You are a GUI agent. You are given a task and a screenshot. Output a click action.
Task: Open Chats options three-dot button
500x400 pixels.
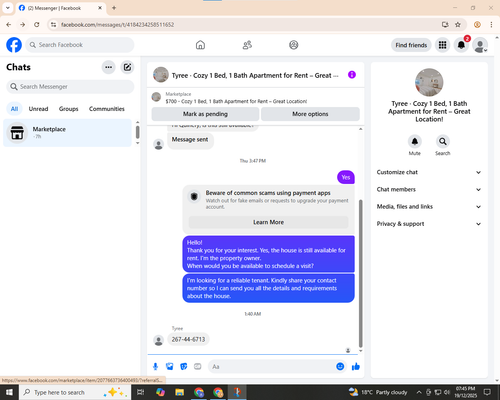click(108, 67)
